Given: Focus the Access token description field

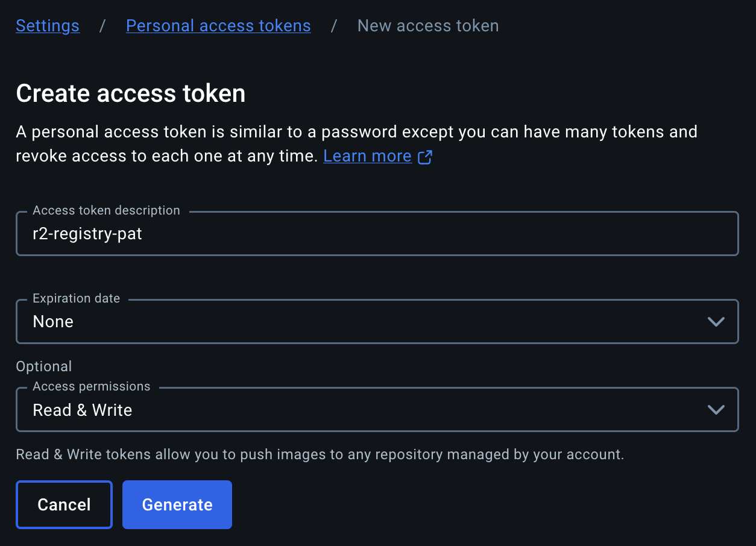Looking at the screenshot, I should [377, 233].
